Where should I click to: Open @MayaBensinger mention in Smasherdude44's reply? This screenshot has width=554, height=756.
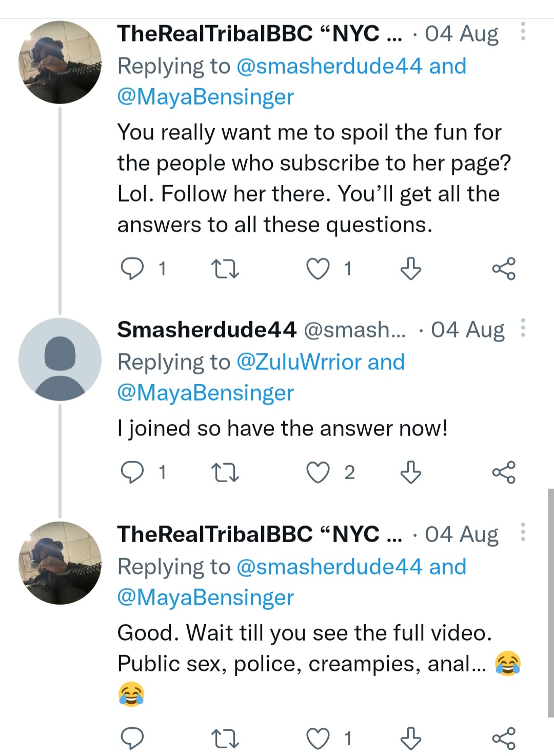[x=205, y=393]
